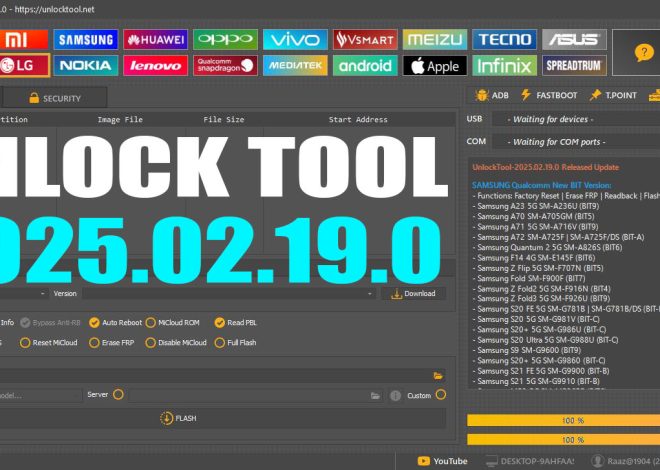Open the Huawei brand section

[x=156, y=40]
